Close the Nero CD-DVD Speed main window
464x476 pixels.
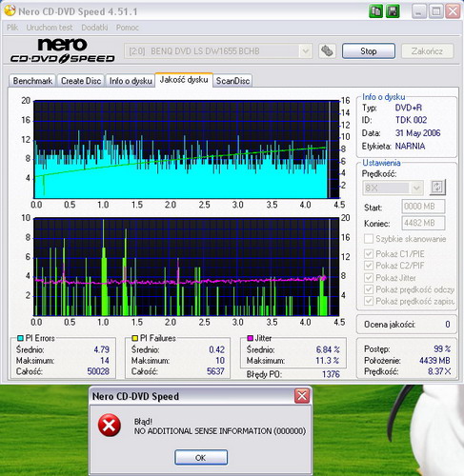[x=453, y=11]
